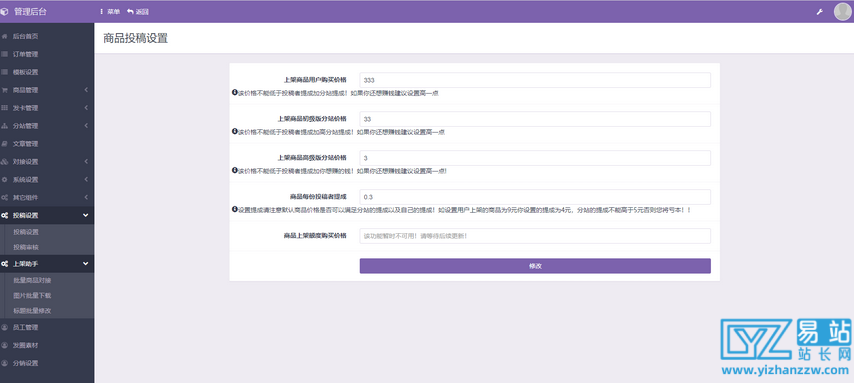Click the wrench icon in top bar
854x383 pixels.
pyautogui.click(x=820, y=11)
